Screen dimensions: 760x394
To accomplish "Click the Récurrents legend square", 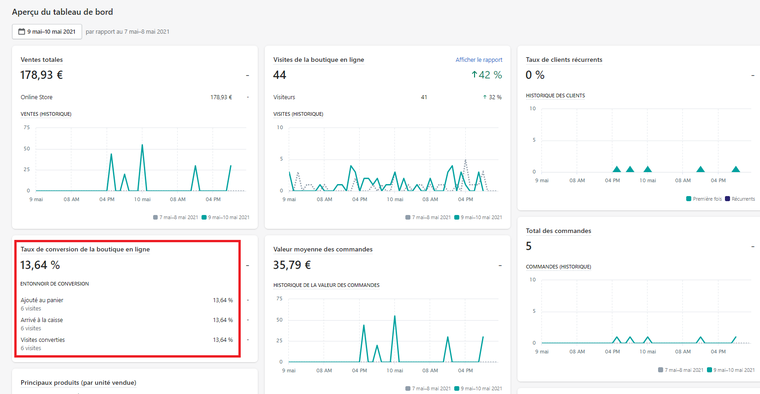I will [727, 199].
